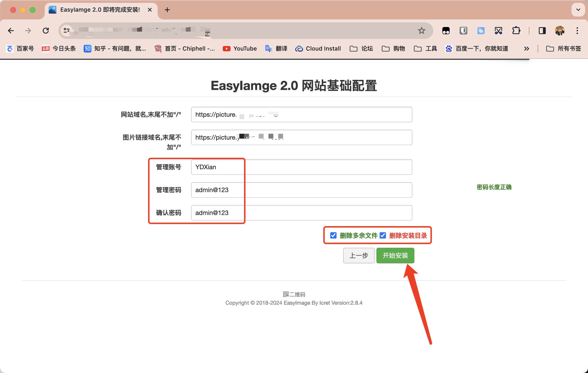Image resolution: width=588 pixels, height=373 pixels.
Task: Open the 知乎 bookmark
Action: (115, 49)
